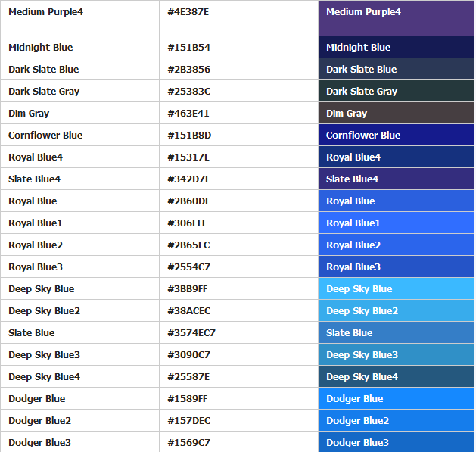Image resolution: width=476 pixels, height=452 pixels.
Task: Select the #2B60DE hex value
Action: pos(188,201)
